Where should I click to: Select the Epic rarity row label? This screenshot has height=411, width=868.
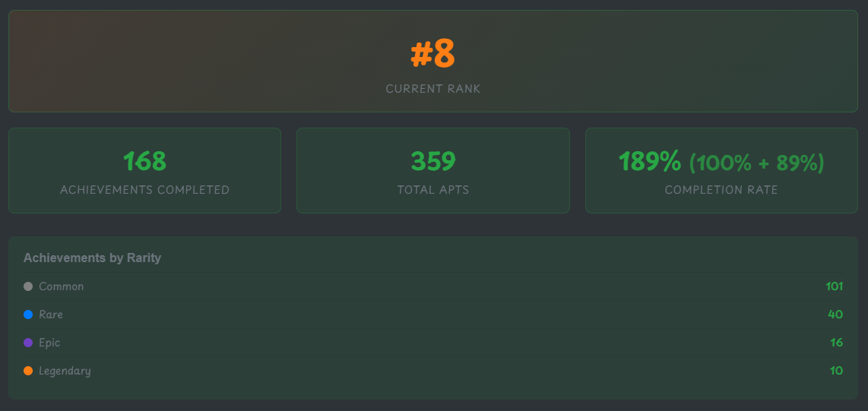tap(49, 343)
